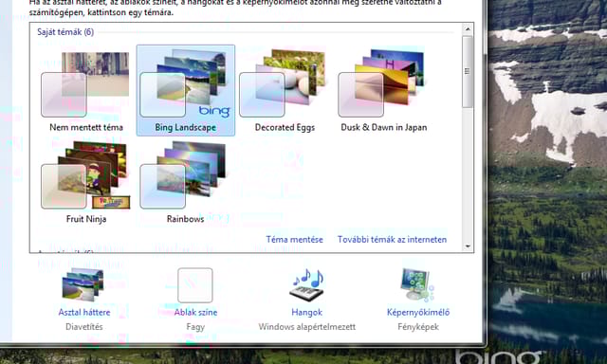The image size is (607, 364).
Task: Apply the Dusk & Dawn in Japan theme
Action: 383,90
